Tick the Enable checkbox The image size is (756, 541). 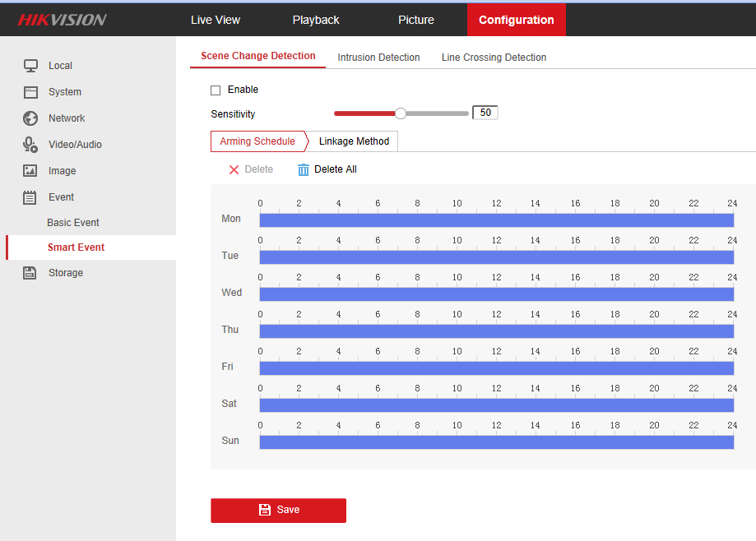216,90
